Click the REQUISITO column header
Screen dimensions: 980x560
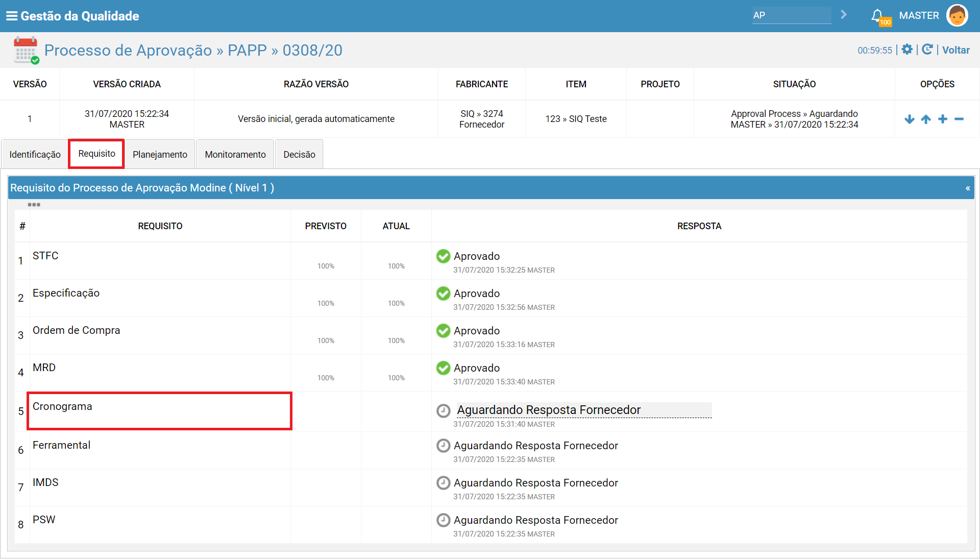tap(160, 226)
